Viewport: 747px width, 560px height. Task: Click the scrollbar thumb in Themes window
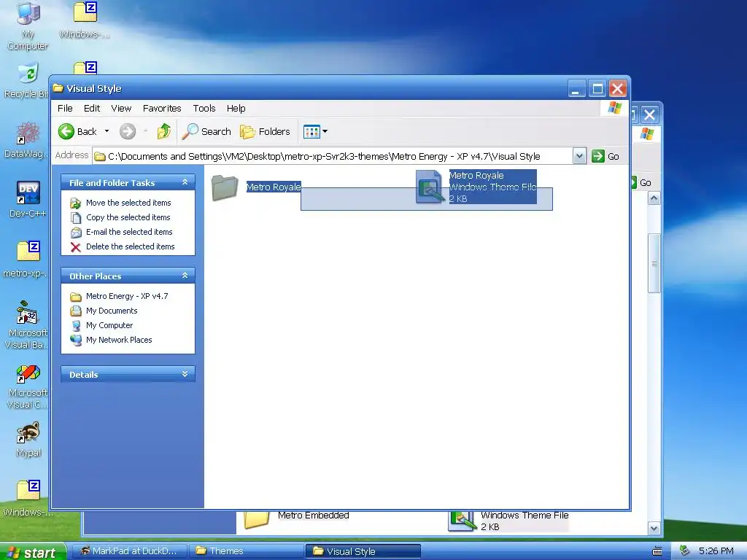pyautogui.click(x=654, y=263)
